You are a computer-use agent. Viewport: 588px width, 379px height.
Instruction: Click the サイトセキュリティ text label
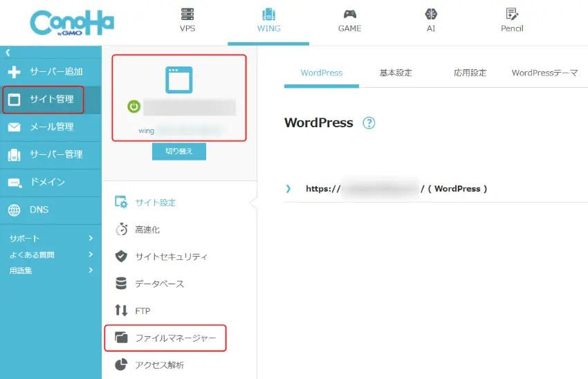click(172, 257)
